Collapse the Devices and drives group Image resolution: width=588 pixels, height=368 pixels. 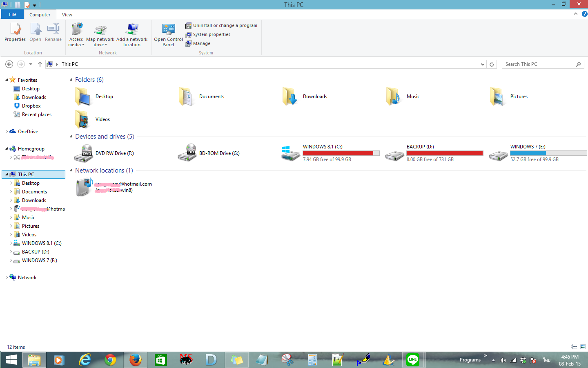coord(71,137)
